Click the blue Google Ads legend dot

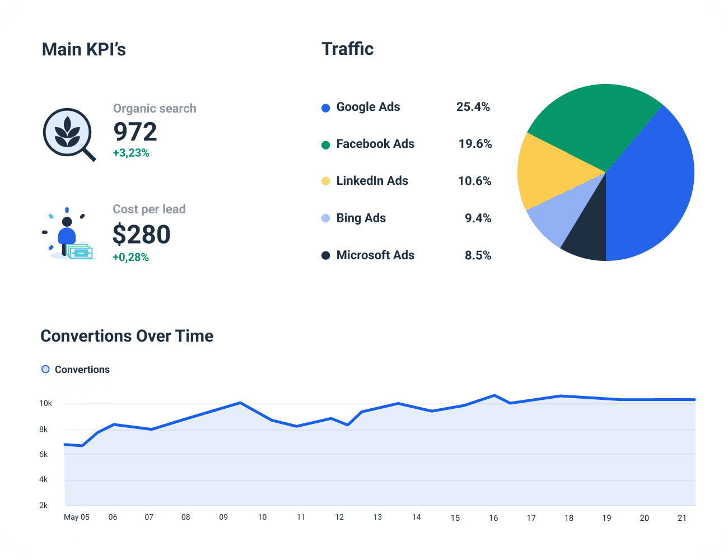tap(325, 107)
